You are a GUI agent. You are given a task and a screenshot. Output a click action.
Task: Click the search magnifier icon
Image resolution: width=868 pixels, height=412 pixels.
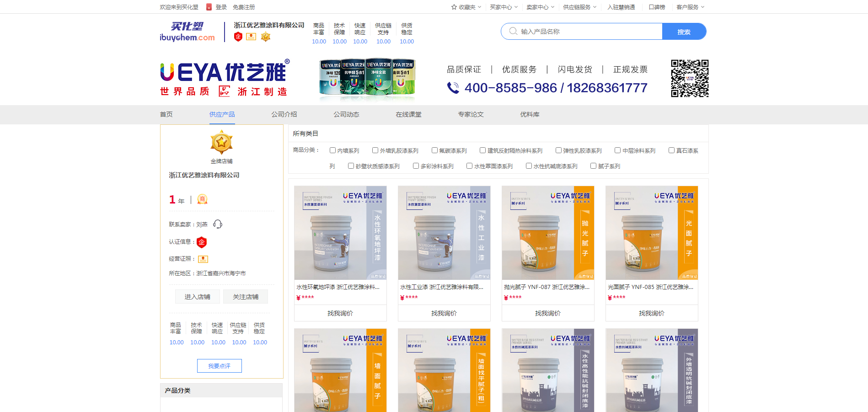513,31
